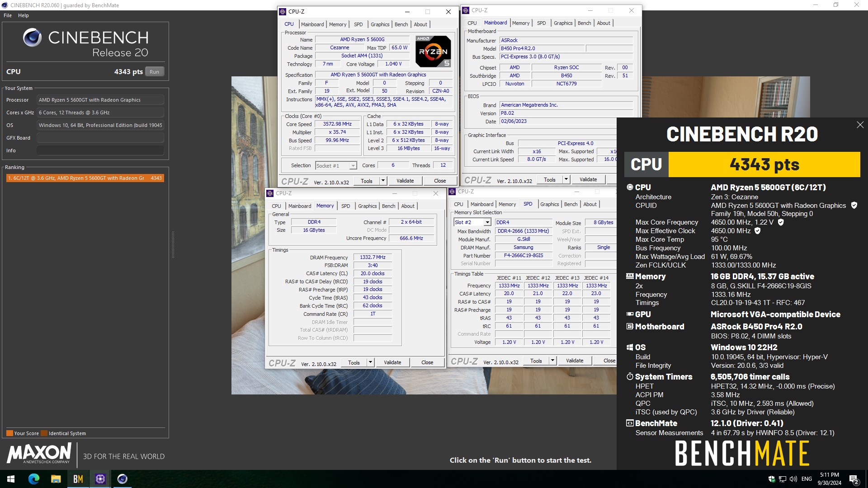Viewport: 868px width, 488px height.
Task: Select Graphics tab in Mainboard window
Action: coord(563,23)
